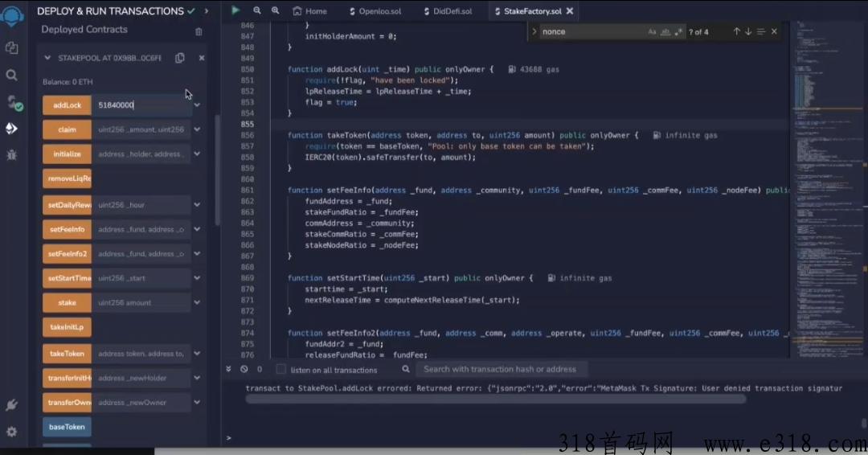Toggle regular expression search option
This screenshot has width=868, height=455.
pos(679,31)
